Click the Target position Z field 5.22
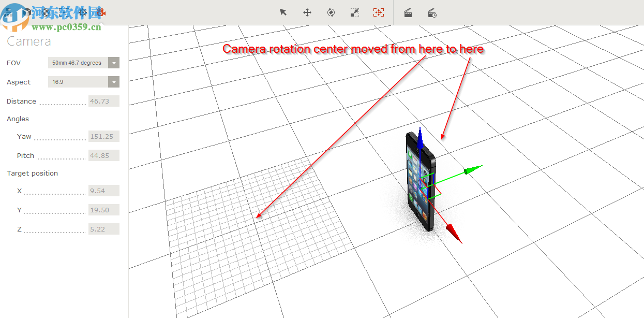 [x=104, y=229]
